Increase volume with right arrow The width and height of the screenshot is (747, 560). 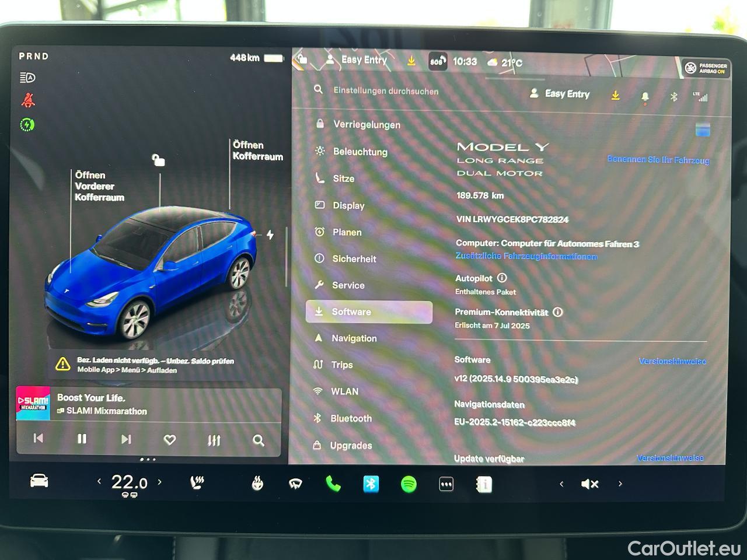coord(620,484)
